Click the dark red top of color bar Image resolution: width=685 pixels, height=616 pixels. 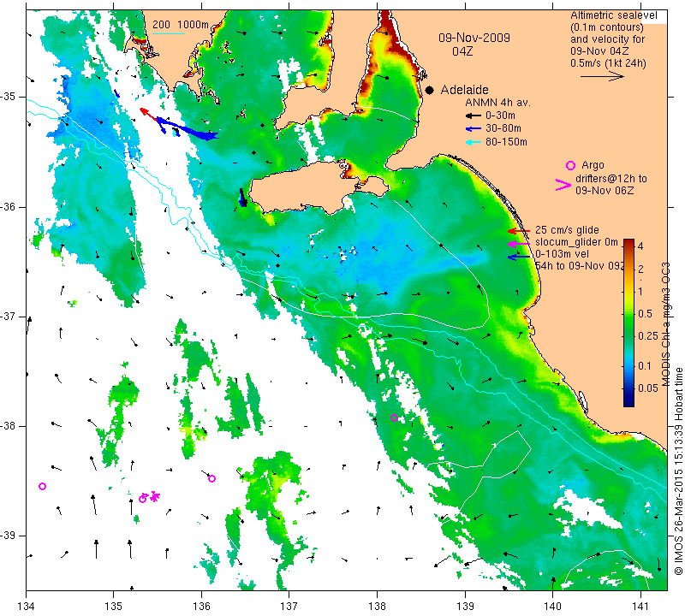(x=628, y=244)
